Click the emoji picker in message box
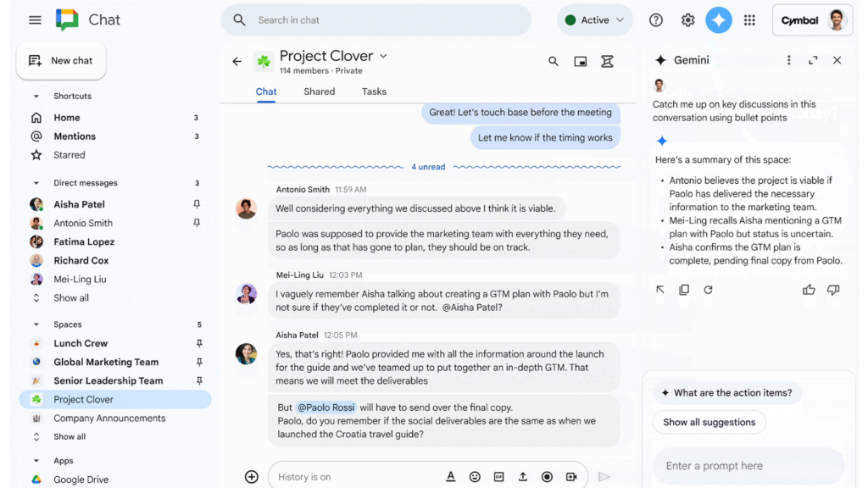This screenshot has height=488, width=868. tap(475, 477)
